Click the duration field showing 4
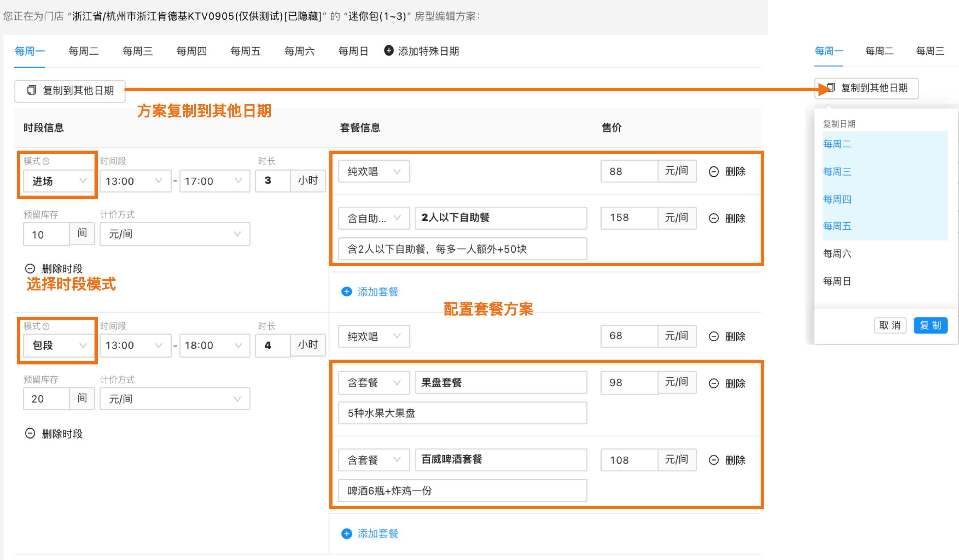The width and height of the screenshot is (959, 560). (x=273, y=346)
